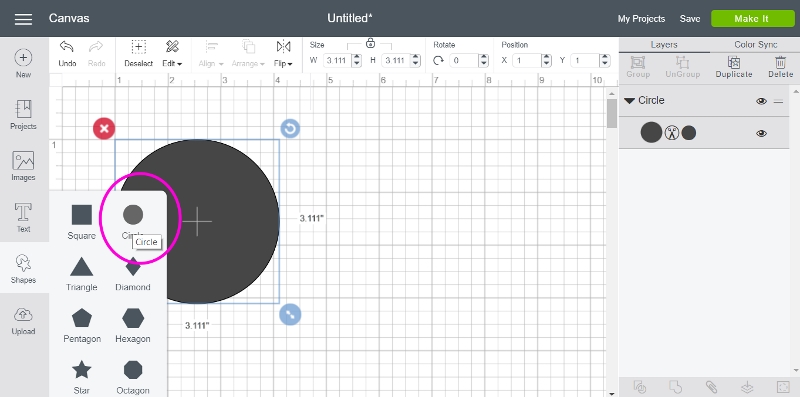Image resolution: width=800 pixels, height=397 pixels.
Task: Open the Align dropdown
Action: coord(211,53)
